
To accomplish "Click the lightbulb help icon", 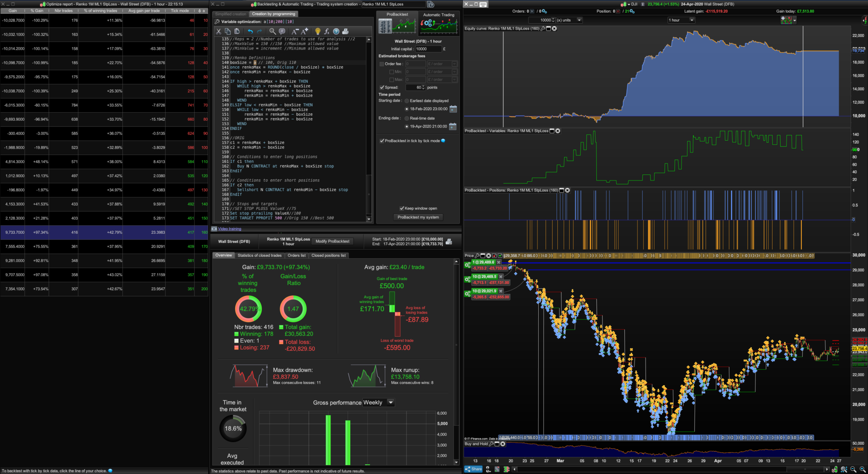I will 317,31.
